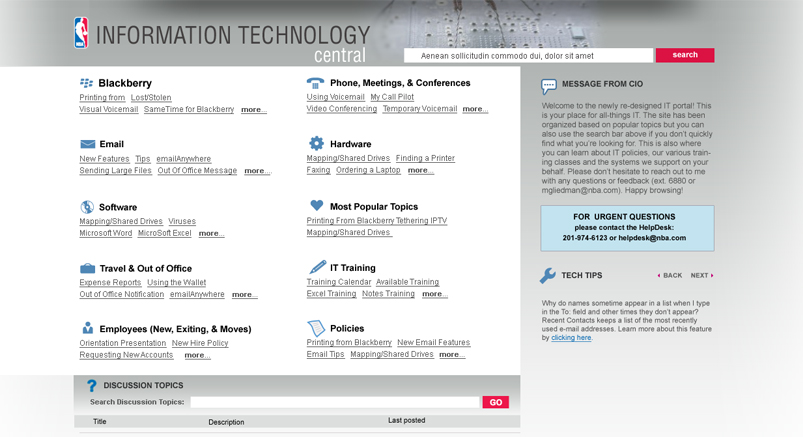
Task: Go back to previous tech tip
Action: (x=670, y=275)
